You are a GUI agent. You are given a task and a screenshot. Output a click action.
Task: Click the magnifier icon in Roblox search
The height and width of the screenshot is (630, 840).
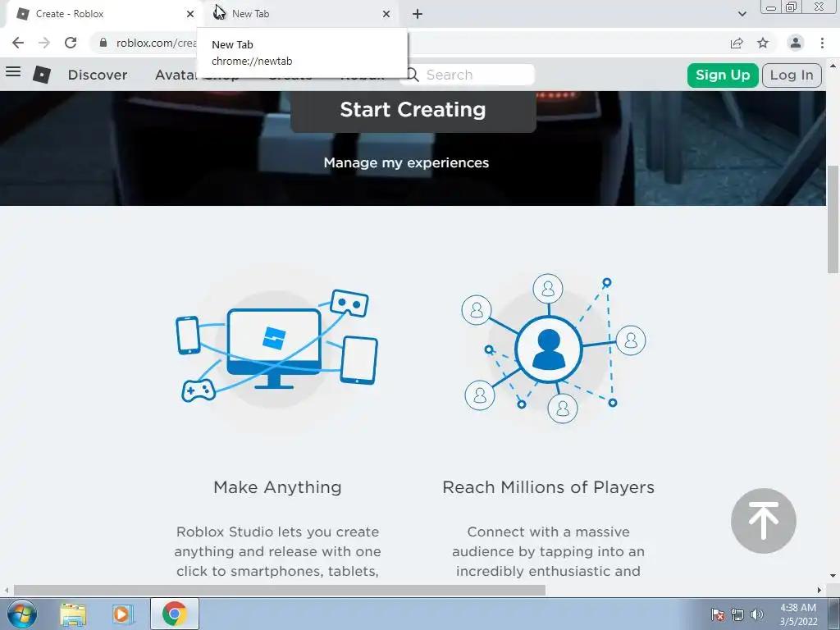[413, 75]
